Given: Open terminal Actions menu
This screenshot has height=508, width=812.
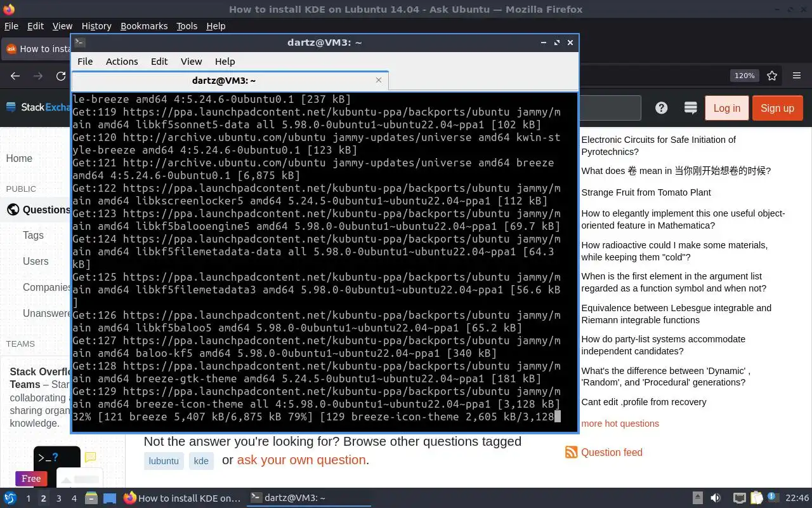Looking at the screenshot, I should pyautogui.click(x=122, y=62).
